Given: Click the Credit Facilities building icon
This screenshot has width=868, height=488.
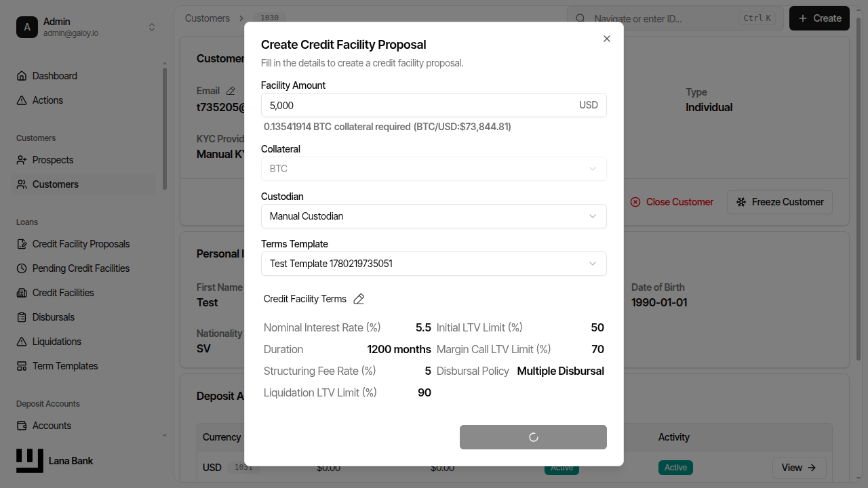Looking at the screenshot, I should tap(22, 293).
